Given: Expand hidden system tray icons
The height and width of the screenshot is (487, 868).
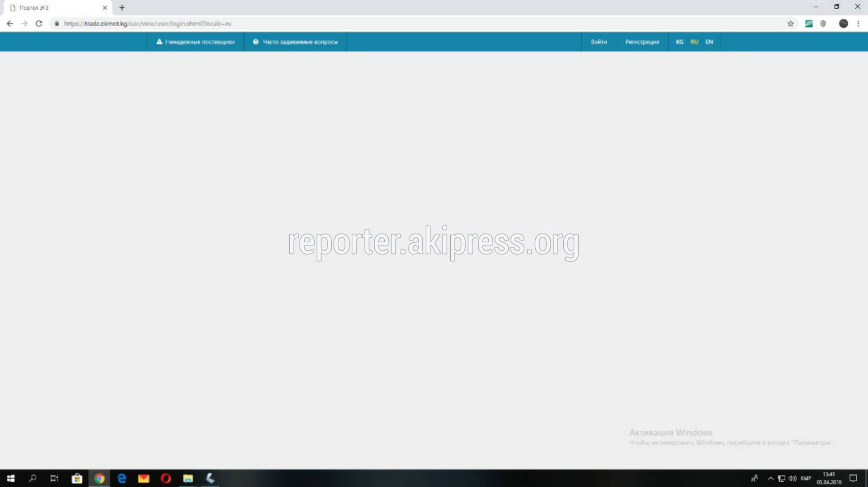Looking at the screenshot, I should pos(770,478).
